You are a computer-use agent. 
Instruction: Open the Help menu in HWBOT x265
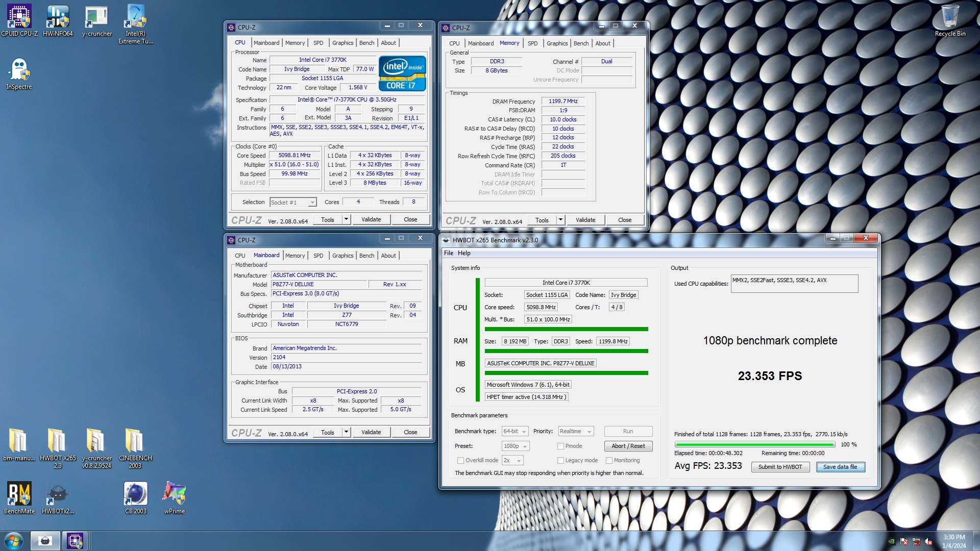tap(464, 253)
